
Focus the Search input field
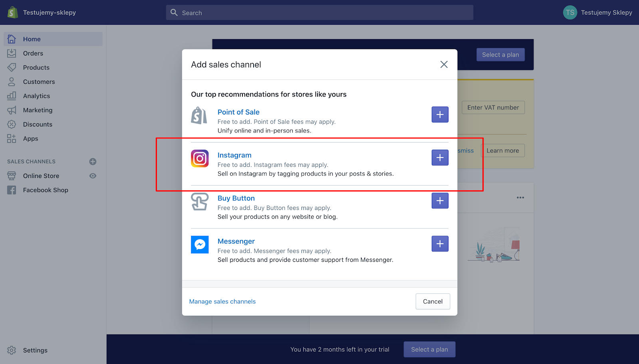319,12
